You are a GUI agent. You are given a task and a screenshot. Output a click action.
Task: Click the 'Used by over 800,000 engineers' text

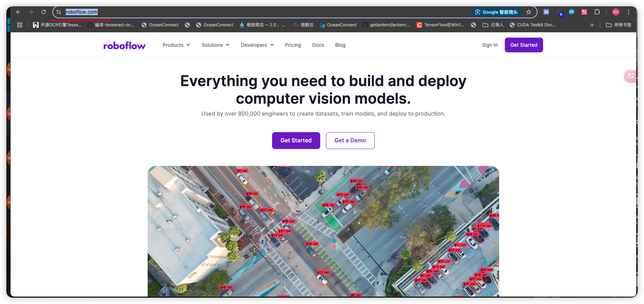[323, 114]
